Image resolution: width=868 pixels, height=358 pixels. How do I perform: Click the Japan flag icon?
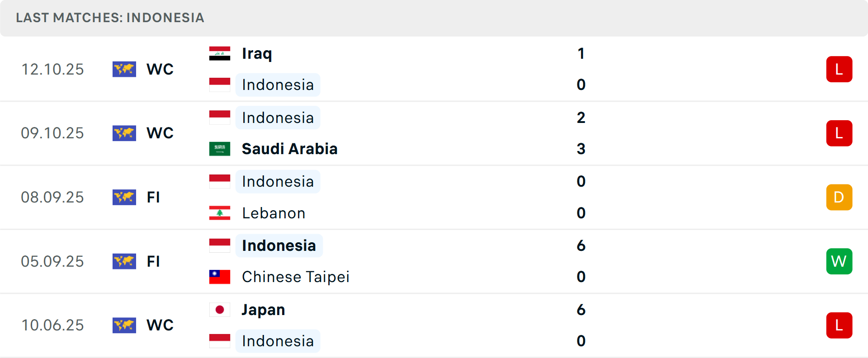(x=220, y=310)
